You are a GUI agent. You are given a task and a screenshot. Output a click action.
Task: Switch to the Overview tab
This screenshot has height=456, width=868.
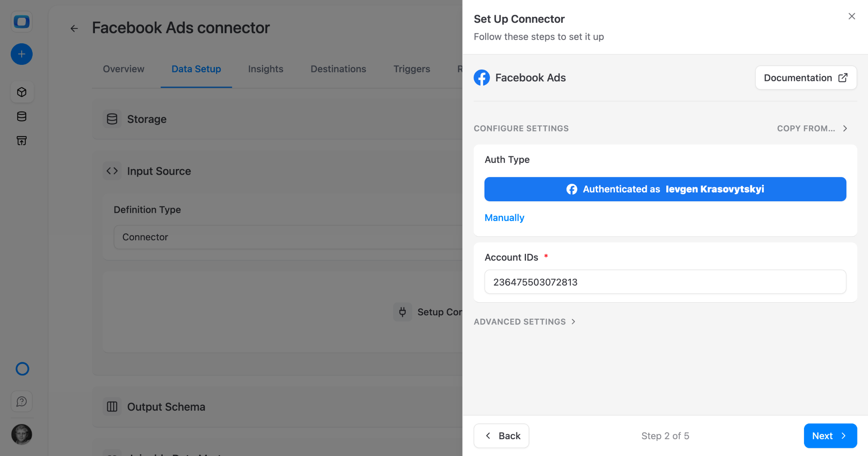point(124,69)
